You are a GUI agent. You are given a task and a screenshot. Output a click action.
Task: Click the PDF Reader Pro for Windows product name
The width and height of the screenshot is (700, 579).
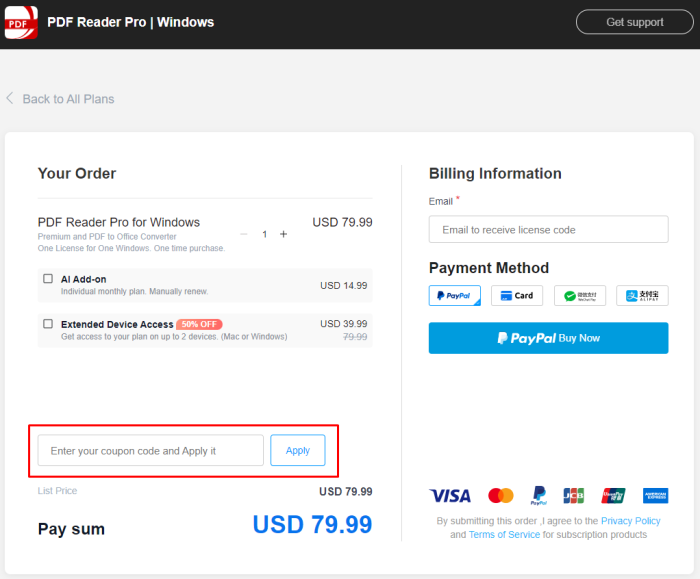[119, 222]
